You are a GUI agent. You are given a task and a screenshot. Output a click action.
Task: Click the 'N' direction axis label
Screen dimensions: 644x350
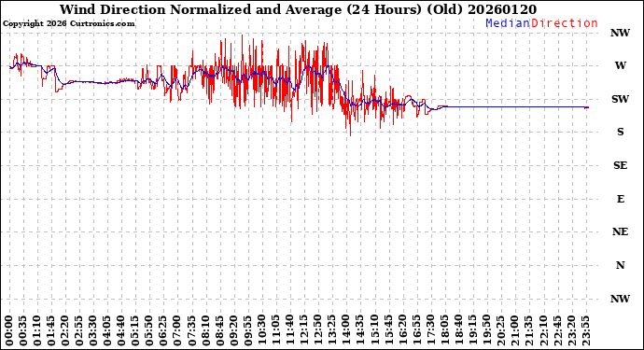(621, 265)
